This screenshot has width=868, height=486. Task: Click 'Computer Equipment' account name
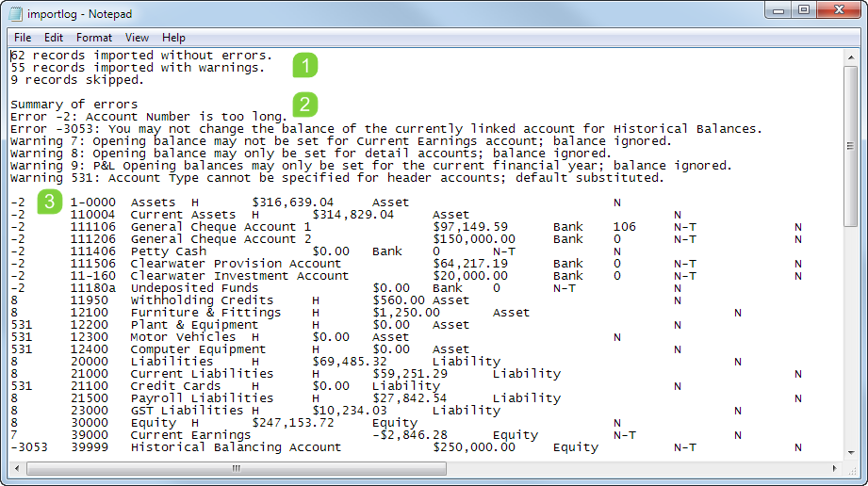click(198, 348)
